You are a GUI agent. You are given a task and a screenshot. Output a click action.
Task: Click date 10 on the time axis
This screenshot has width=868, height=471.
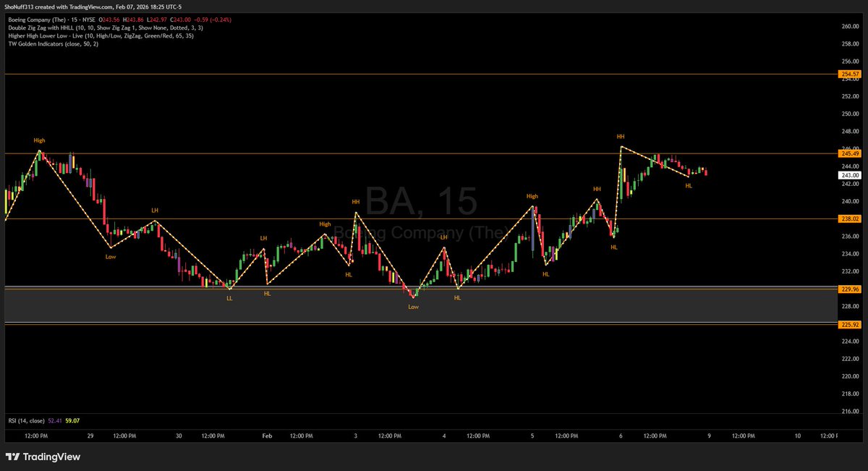click(797, 436)
